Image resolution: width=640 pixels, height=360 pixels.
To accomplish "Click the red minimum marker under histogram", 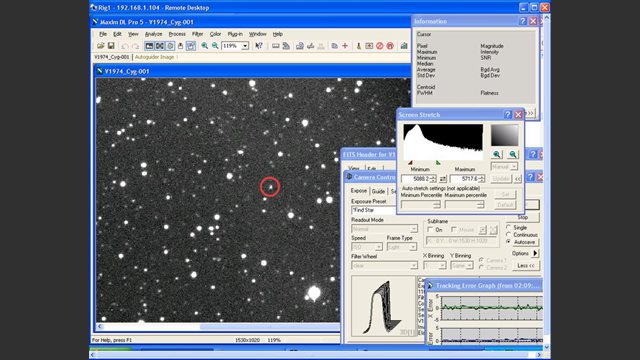I will [410, 163].
